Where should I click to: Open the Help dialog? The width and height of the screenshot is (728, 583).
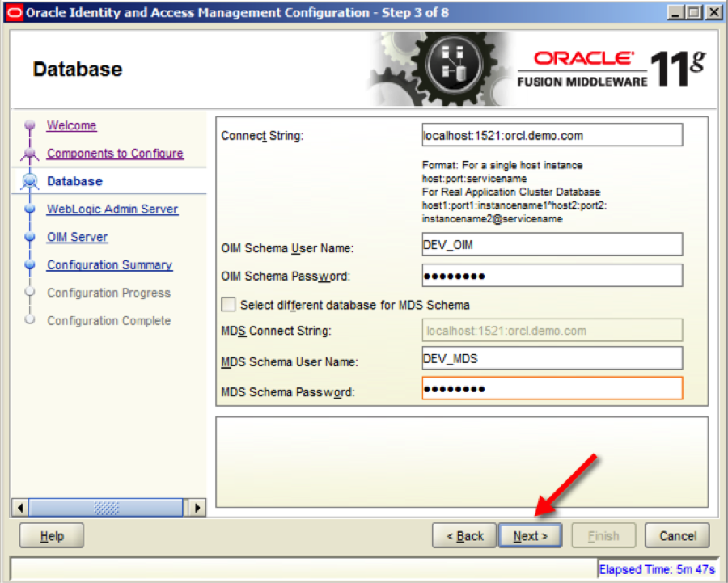pos(50,535)
